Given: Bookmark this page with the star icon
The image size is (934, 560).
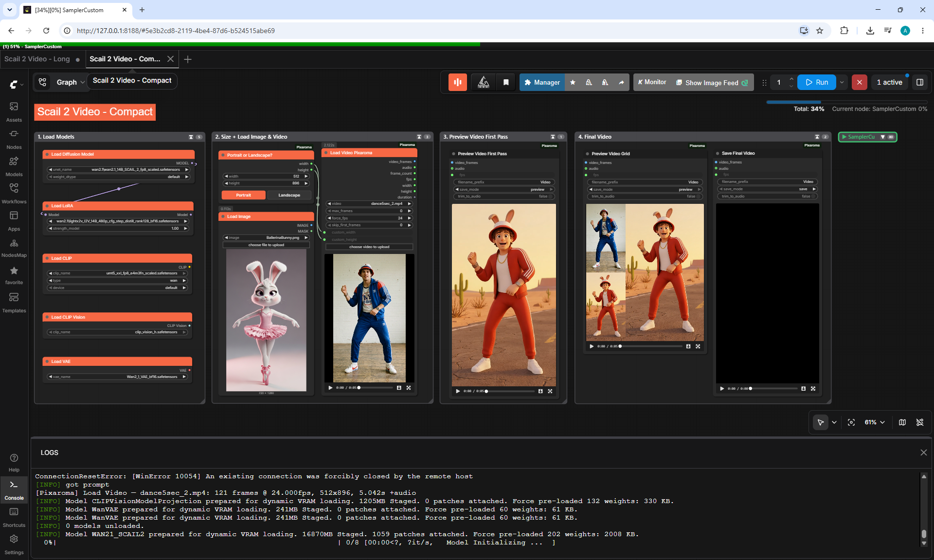Looking at the screenshot, I should 820,31.
